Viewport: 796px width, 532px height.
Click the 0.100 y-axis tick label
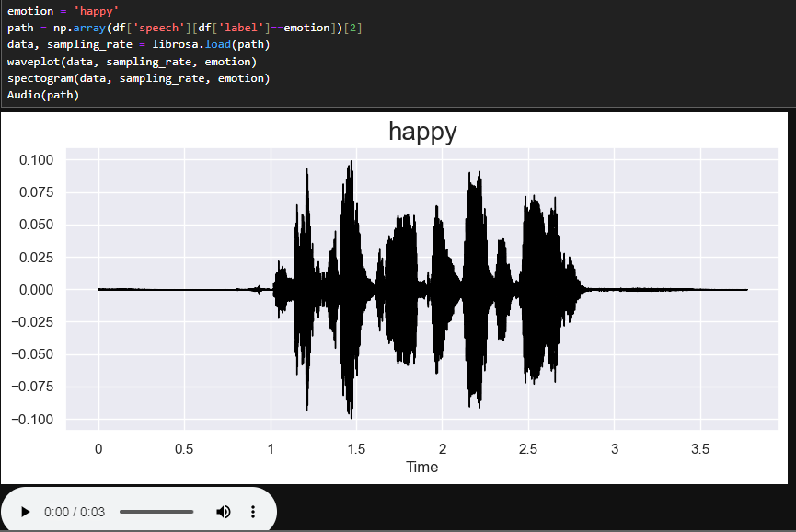[37, 160]
